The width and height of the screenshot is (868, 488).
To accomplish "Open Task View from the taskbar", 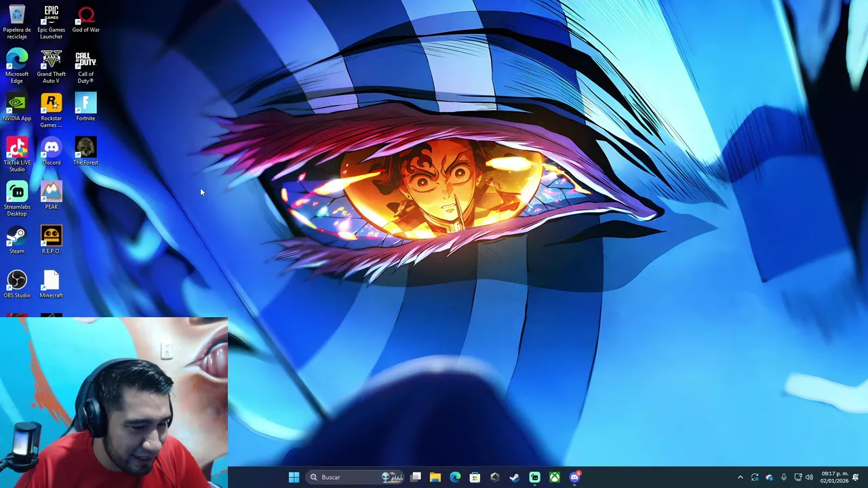I will click(416, 477).
